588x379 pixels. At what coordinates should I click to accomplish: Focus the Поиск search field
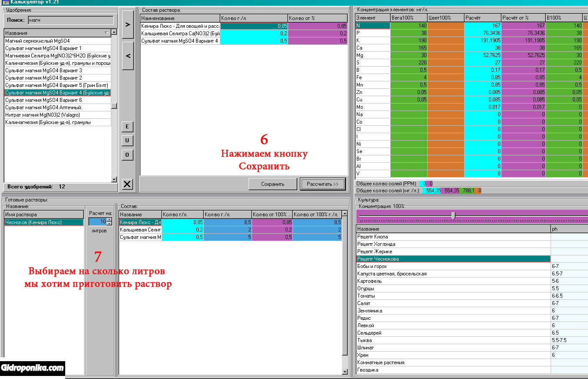click(x=71, y=20)
